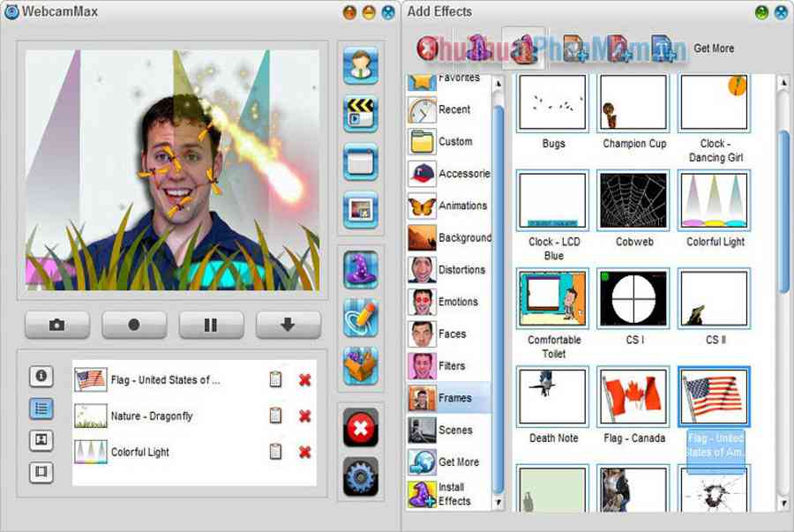Image resolution: width=794 pixels, height=532 pixels.
Task: Open the Distortions category
Action: [461, 270]
